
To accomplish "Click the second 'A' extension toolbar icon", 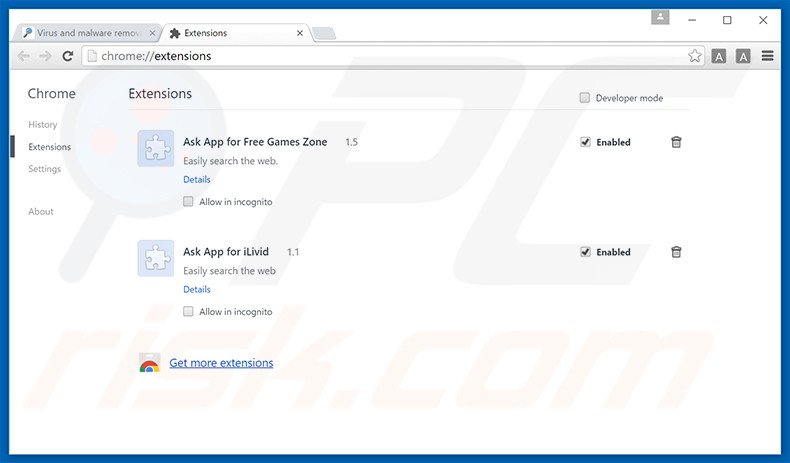I will 743,56.
